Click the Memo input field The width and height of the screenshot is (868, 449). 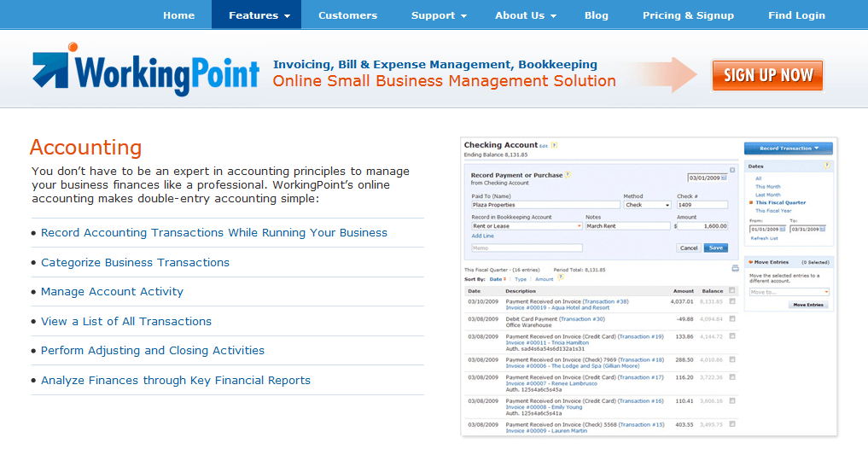(527, 248)
